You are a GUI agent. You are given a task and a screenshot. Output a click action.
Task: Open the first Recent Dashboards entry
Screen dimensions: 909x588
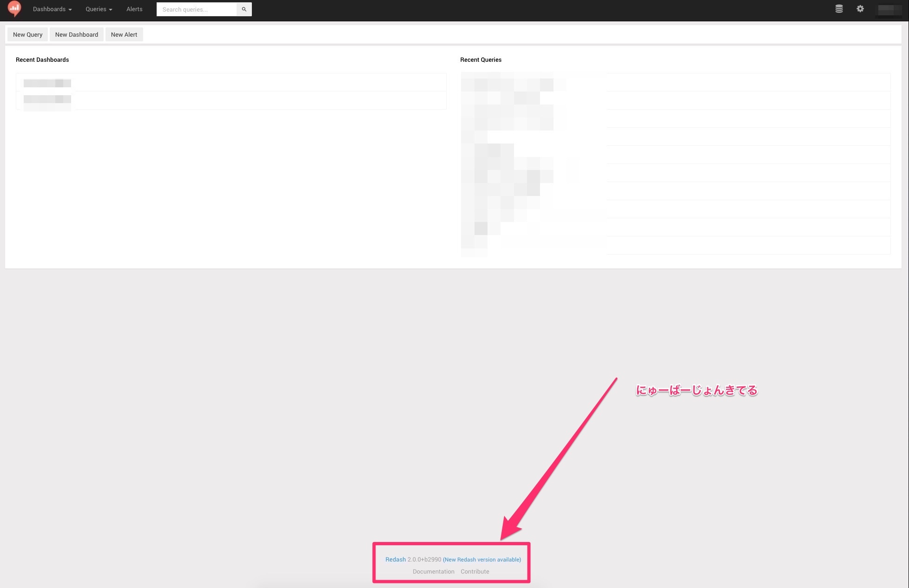(x=47, y=83)
